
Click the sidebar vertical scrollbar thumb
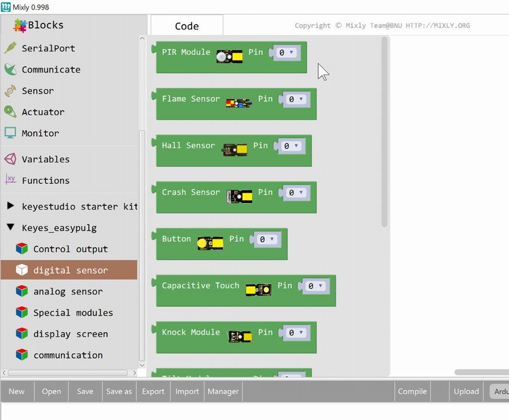coord(142,246)
